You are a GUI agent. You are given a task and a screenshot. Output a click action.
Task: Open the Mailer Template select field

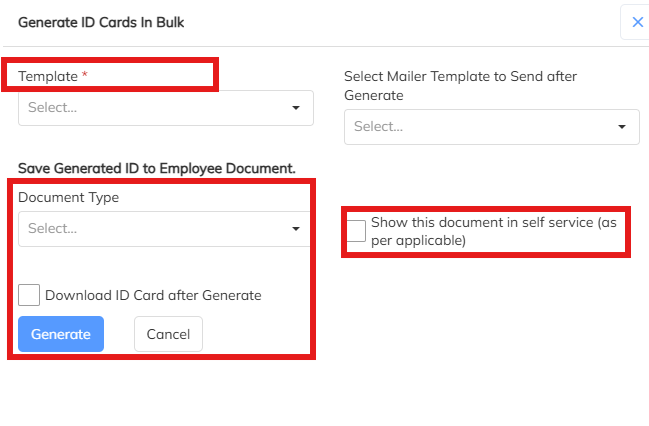pyautogui.click(x=480, y=127)
